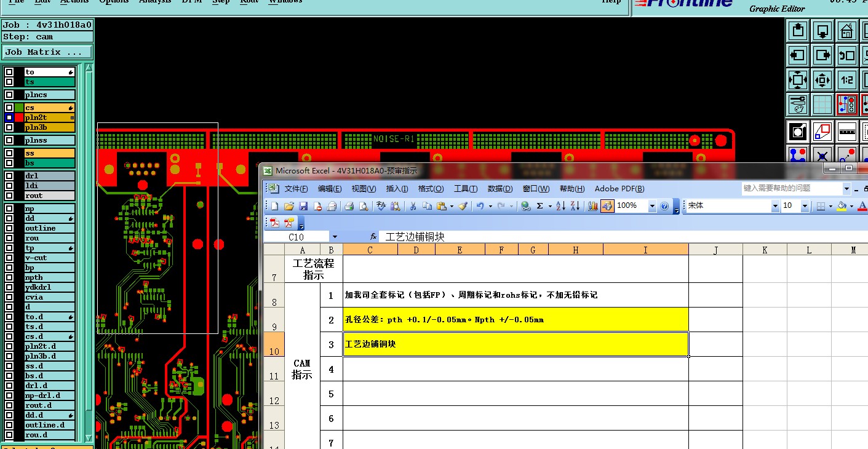Open Excel help question box dropdown arrow

pos(847,188)
